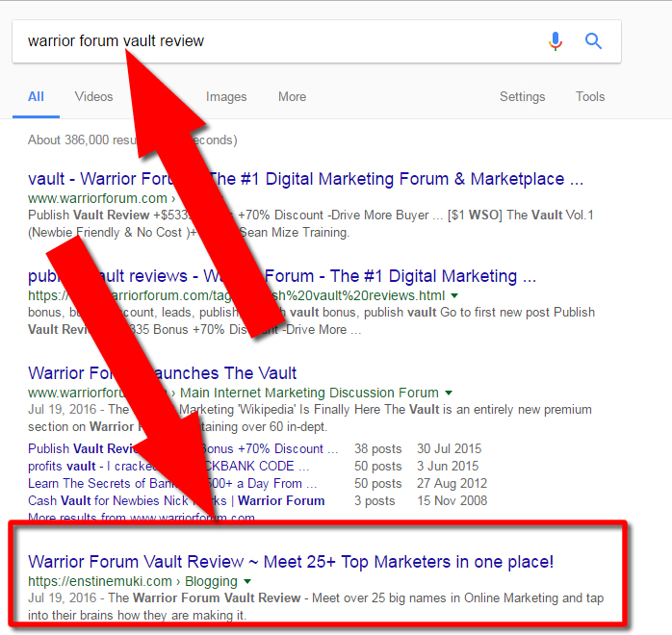Open the Settings menu

pos(523,97)
